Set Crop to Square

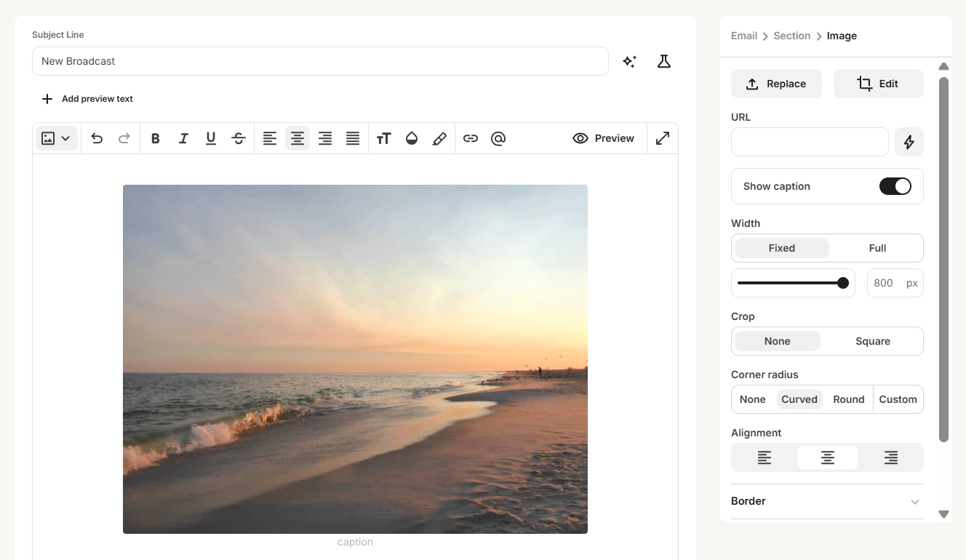[872, 341]
